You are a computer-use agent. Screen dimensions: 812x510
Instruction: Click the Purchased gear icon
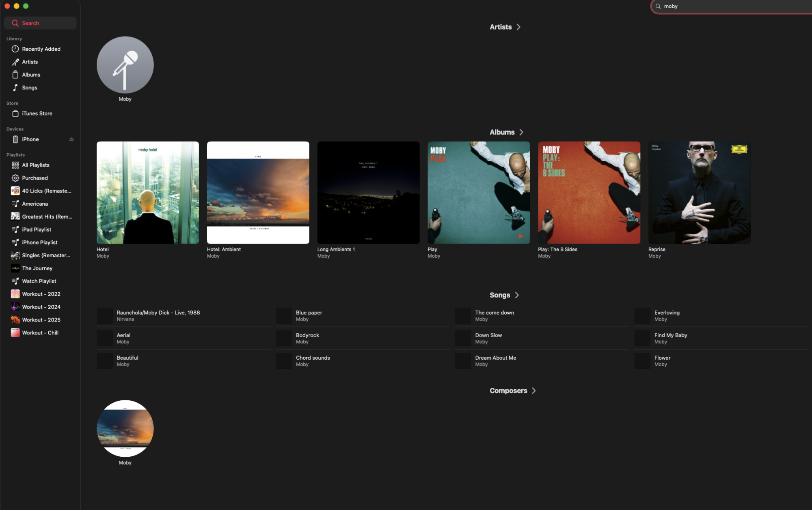(15, 178)
